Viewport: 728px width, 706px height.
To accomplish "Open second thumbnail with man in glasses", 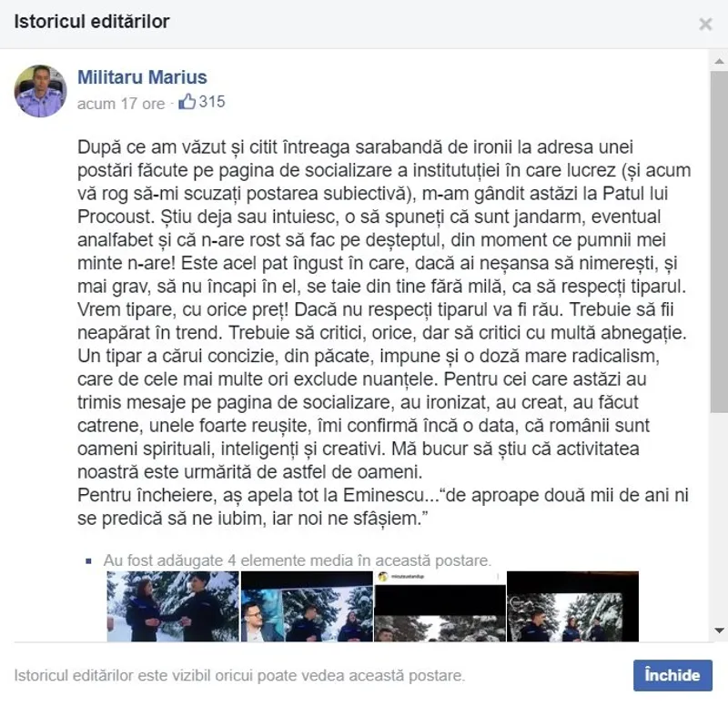I will (x=307, y=607).
